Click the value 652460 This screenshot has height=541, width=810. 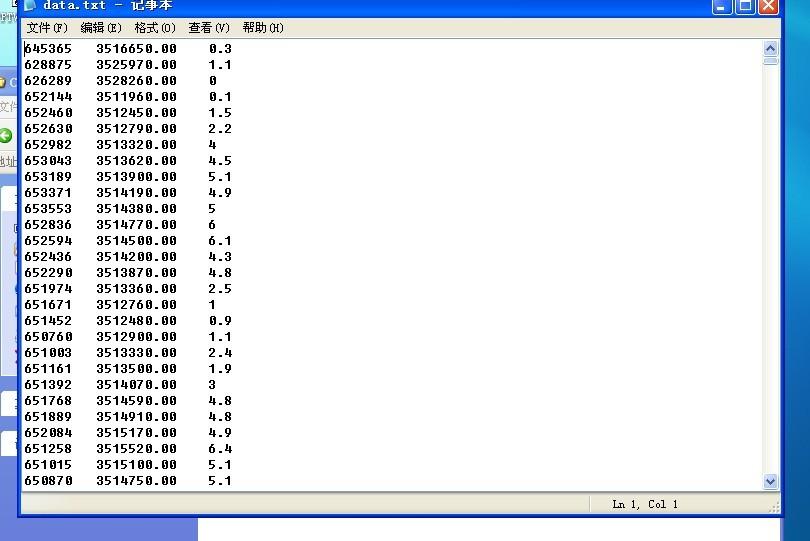(x=48, y=113)
